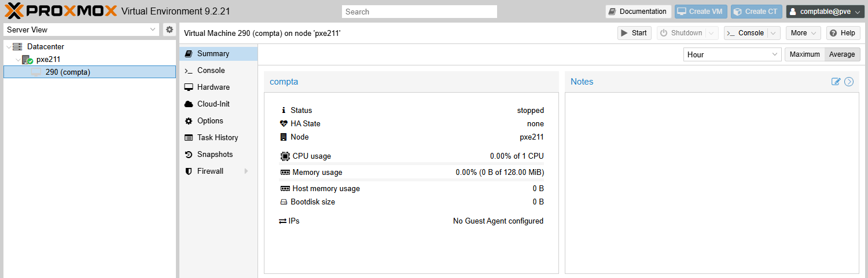Start the virtual machine
This screenshot has height=278, width=868.
click(634, 33)
